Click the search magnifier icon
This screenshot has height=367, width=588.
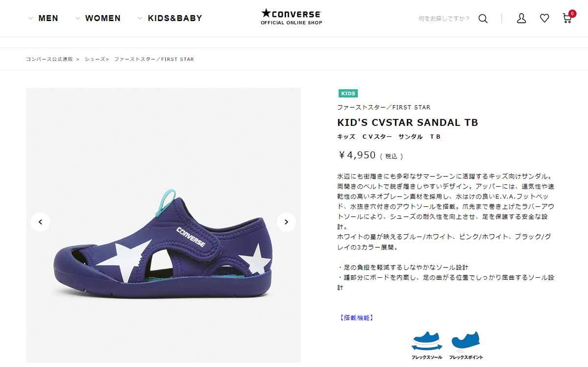click(x=483, y=19)
